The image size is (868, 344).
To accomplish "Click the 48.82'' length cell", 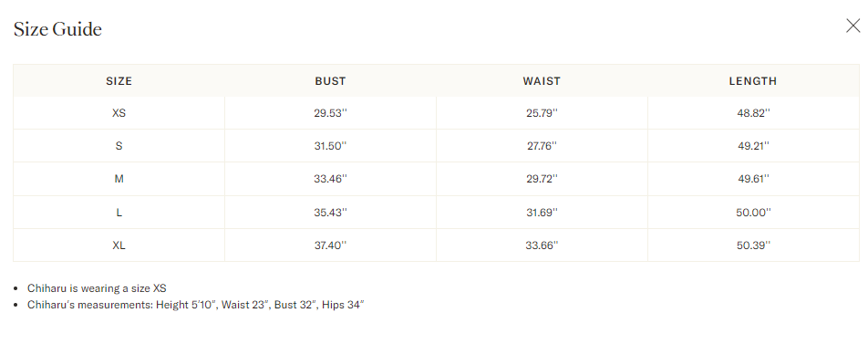I will point(753,113).
